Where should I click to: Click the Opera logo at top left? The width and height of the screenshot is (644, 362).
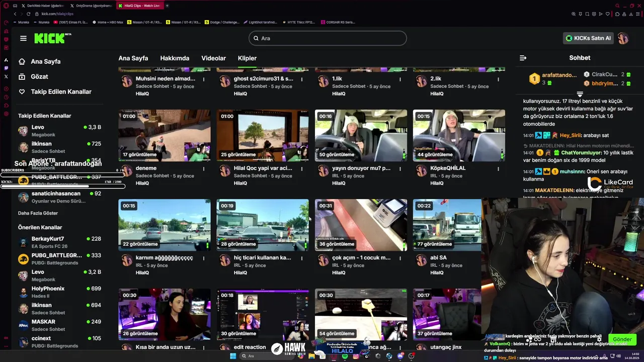pyautogui.click(x=6, y=6)
